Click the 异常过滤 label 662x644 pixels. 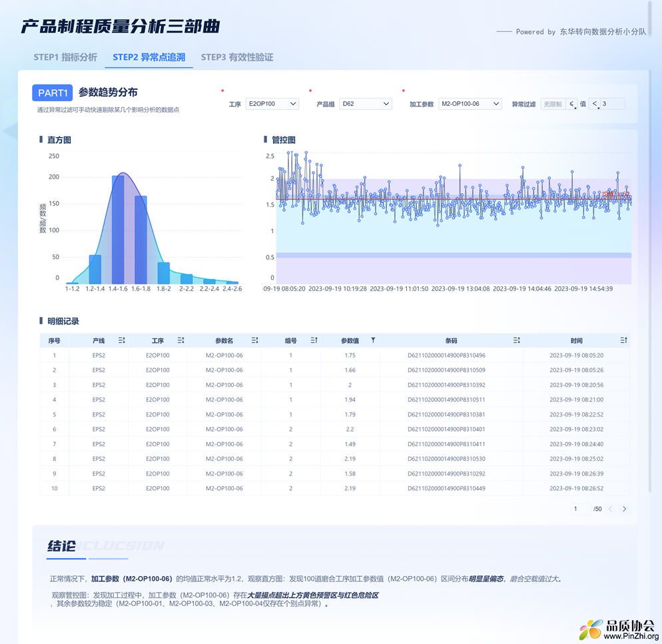523,105
